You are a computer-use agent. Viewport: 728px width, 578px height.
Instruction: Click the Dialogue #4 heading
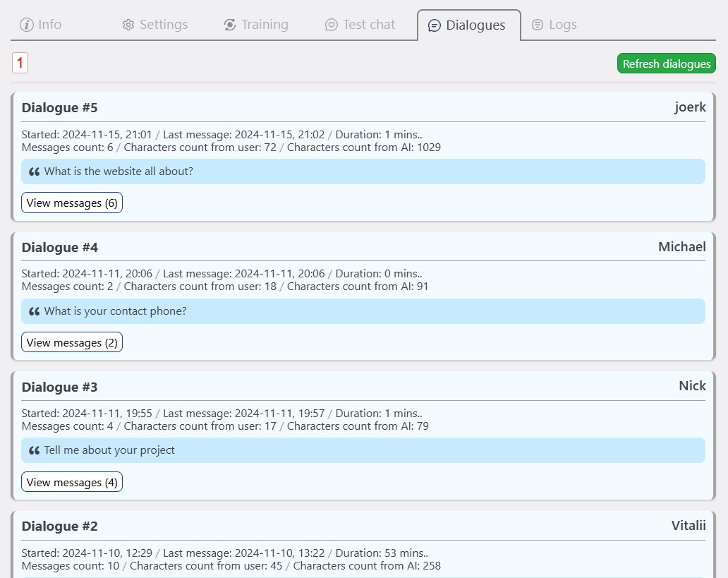tap(59, 247)
